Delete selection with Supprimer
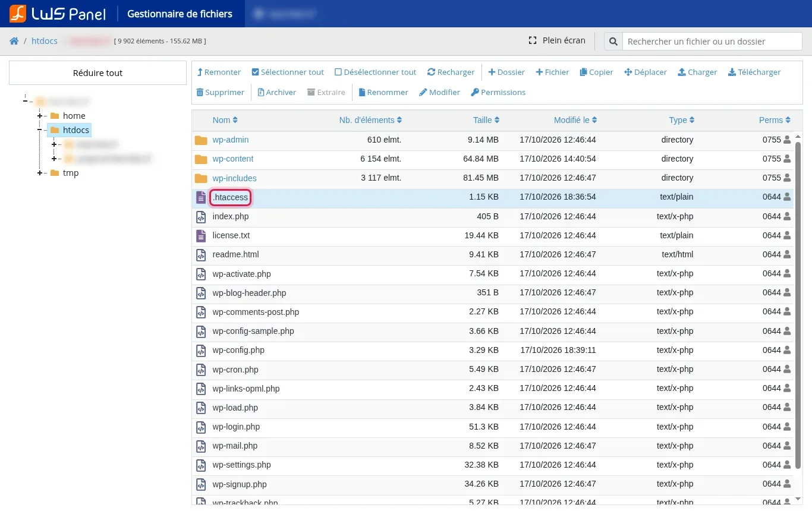 click(220, 92)
